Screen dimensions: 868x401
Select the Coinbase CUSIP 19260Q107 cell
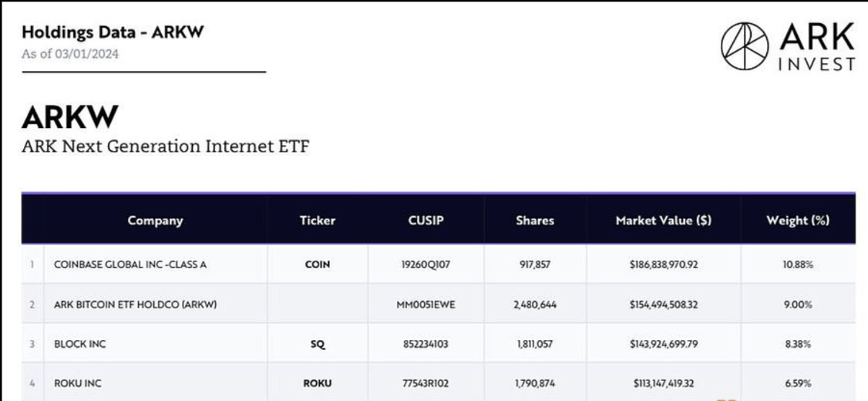click(426, 265)
